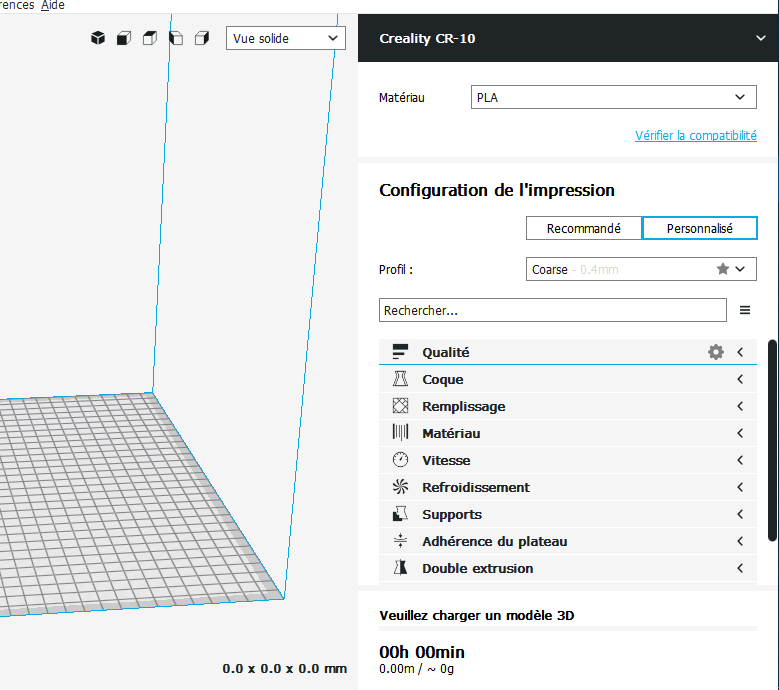Select the Qualité category label
This screenshot has width=779, height=690.
(446, 352)
